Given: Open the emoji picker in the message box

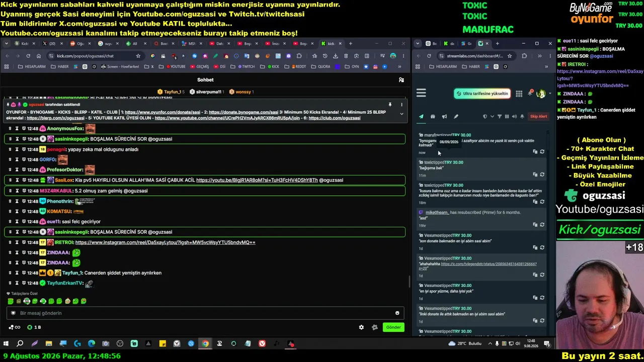Looking at the screenshot, I should [x=397, y=313].
